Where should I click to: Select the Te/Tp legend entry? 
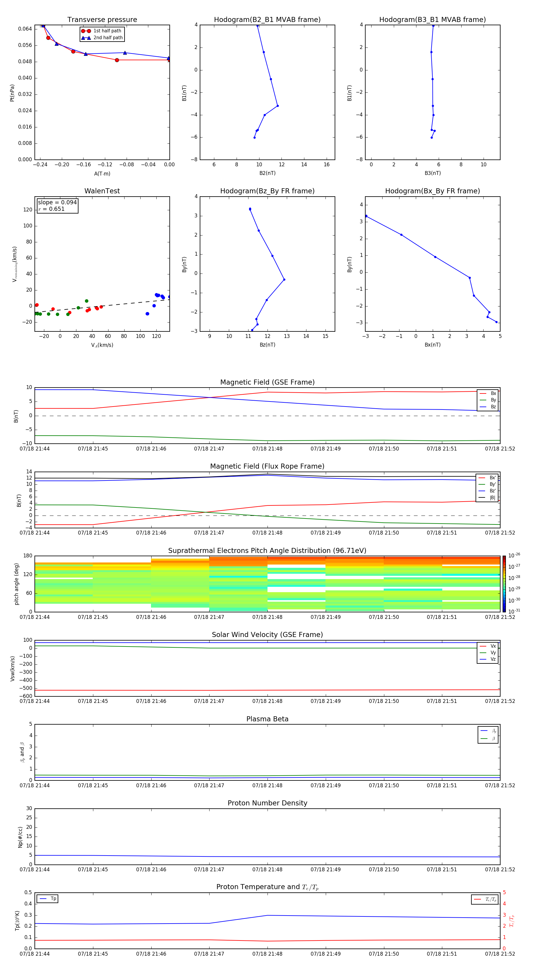coord(485,899)
